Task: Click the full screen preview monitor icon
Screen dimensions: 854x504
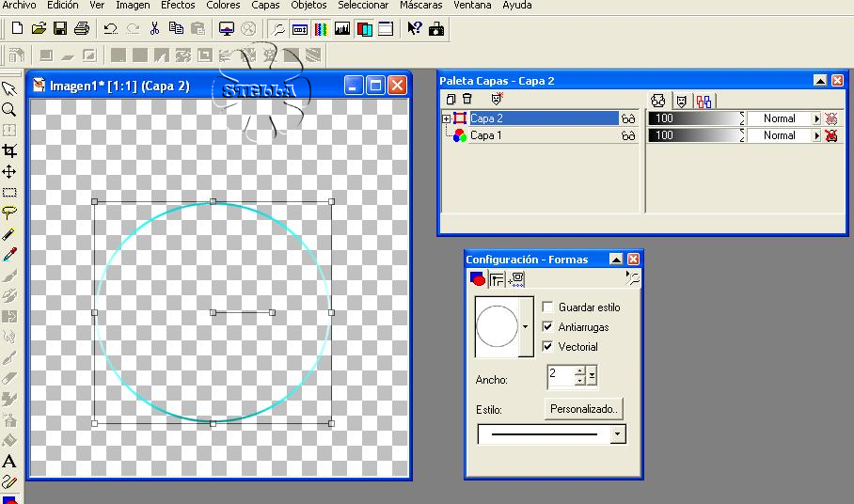Action: pyautogui.click(x=227, y=28)
